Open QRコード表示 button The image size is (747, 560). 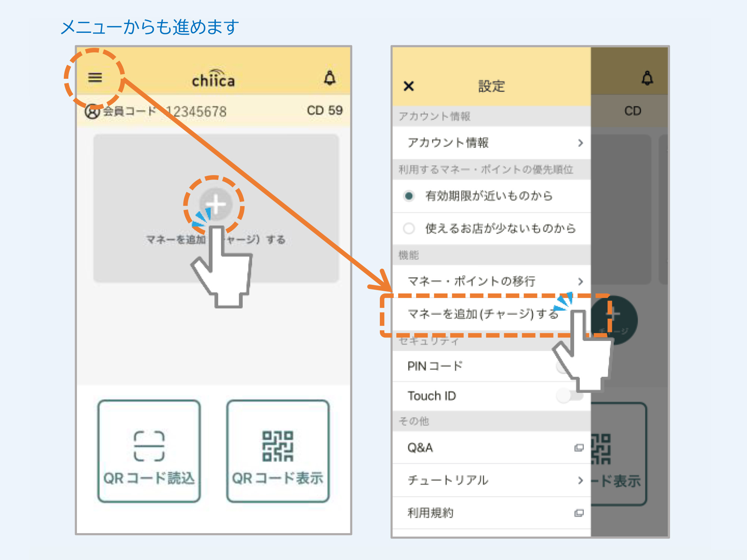click(x=278, y=451)
